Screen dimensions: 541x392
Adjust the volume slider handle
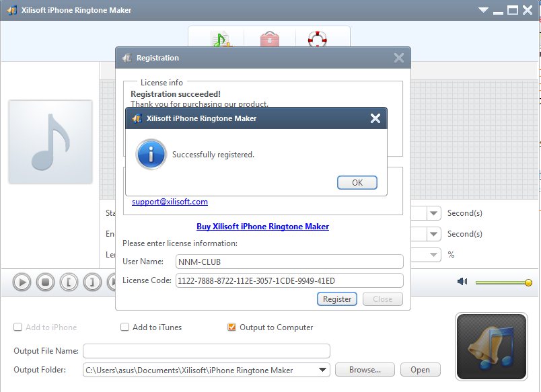point(528,282)
